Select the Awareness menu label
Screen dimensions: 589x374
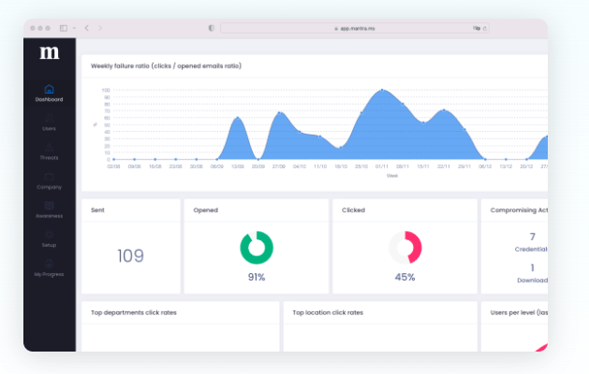[x=49, y=216]
